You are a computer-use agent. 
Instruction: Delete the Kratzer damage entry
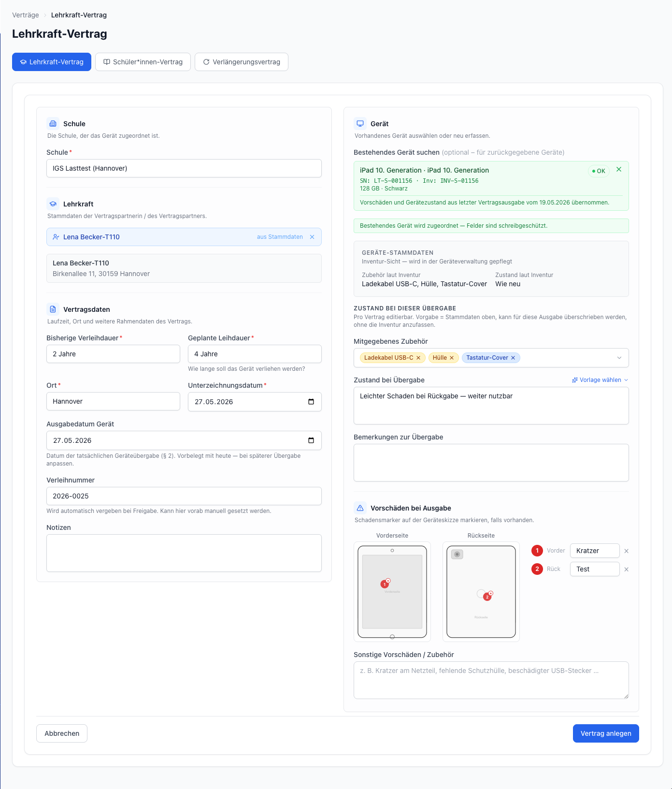pos(627,551)
